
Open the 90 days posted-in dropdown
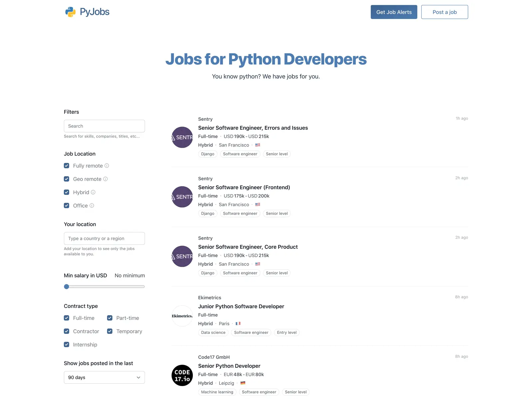[x=104, y=377]
